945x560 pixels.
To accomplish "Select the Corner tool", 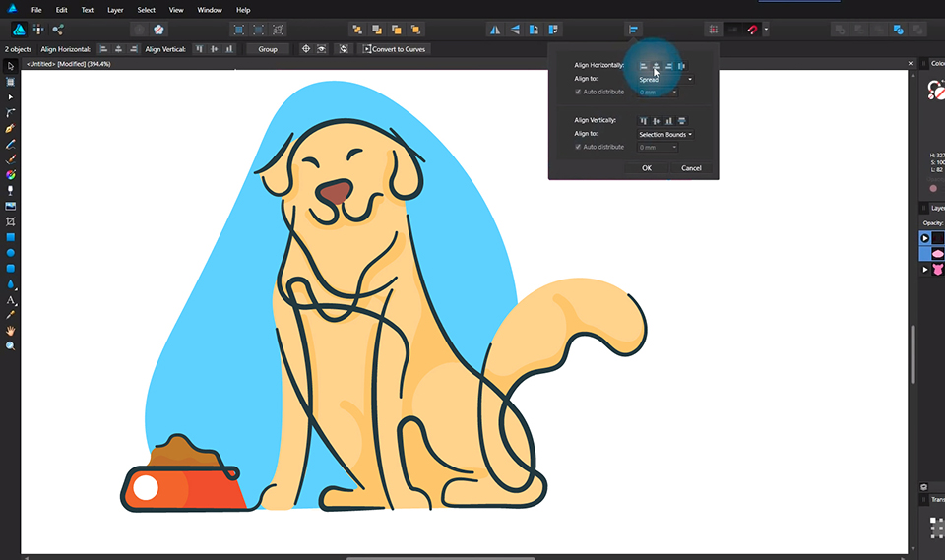I will (10, 113).
